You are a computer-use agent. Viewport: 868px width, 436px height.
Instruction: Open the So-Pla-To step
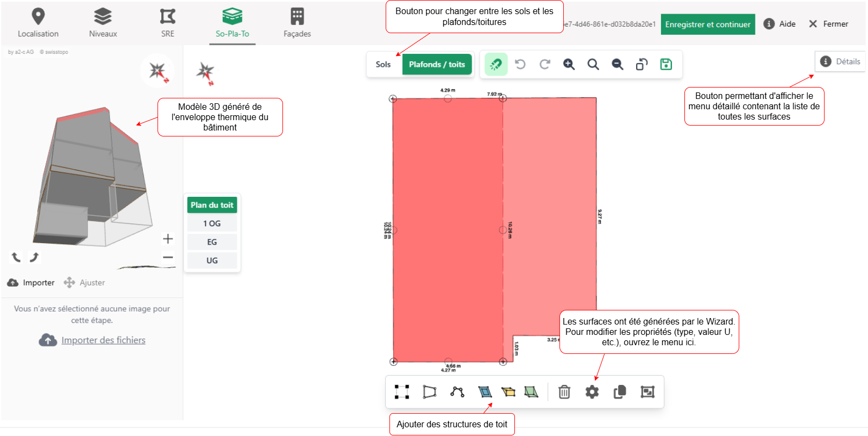(232, 23)
